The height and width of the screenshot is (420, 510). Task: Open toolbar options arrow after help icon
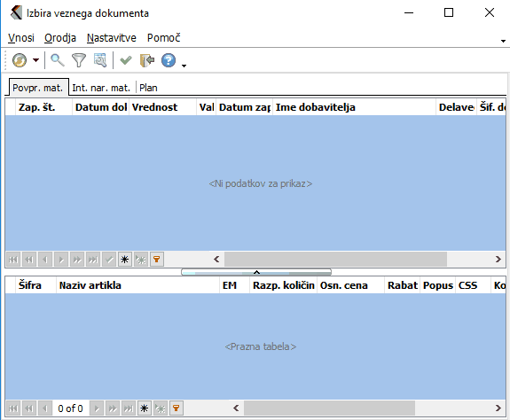click(184, 66)
